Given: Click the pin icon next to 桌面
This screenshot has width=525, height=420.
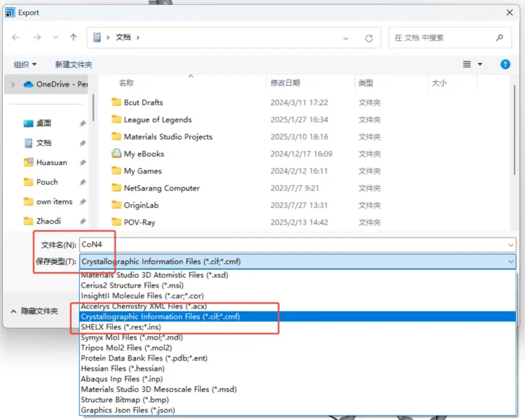Looking at the screenshot, I should tap(83, 123).
